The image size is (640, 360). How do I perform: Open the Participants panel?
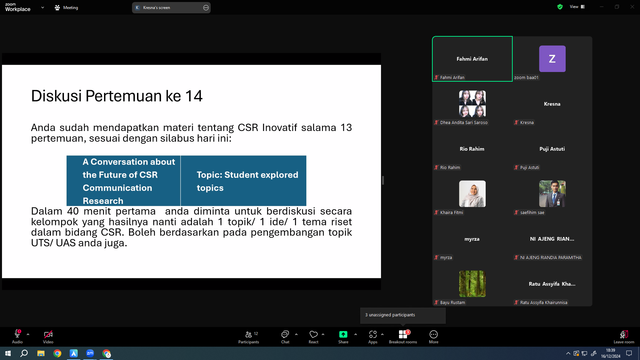click(249, 336)
